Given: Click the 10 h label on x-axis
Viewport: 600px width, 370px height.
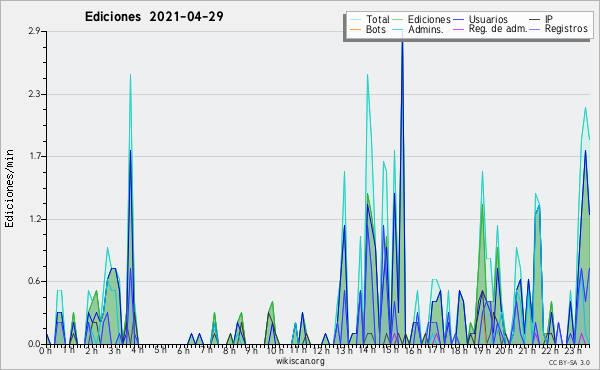Looking at the screenshot, I should [x=274, y=350].
